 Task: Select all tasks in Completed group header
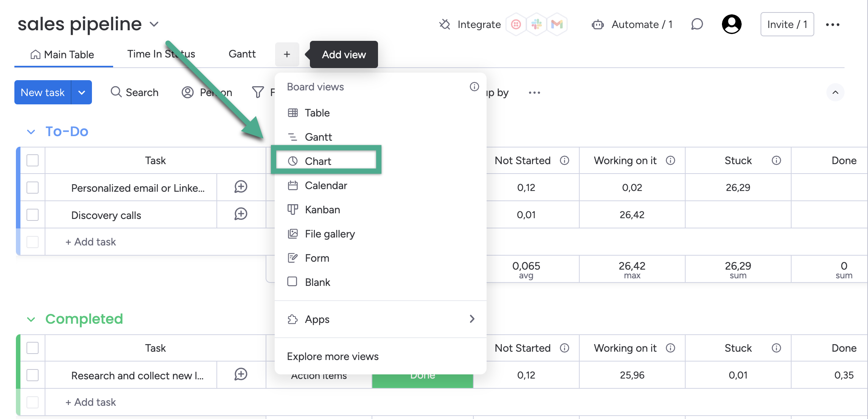click(33, 348)
